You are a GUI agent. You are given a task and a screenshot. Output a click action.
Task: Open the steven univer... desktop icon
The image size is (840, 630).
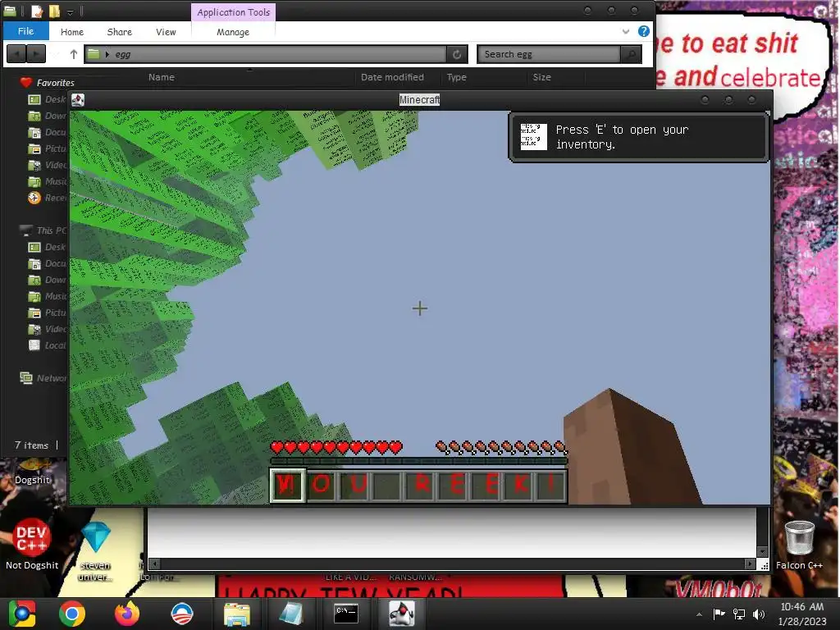[x=96, y=552]
